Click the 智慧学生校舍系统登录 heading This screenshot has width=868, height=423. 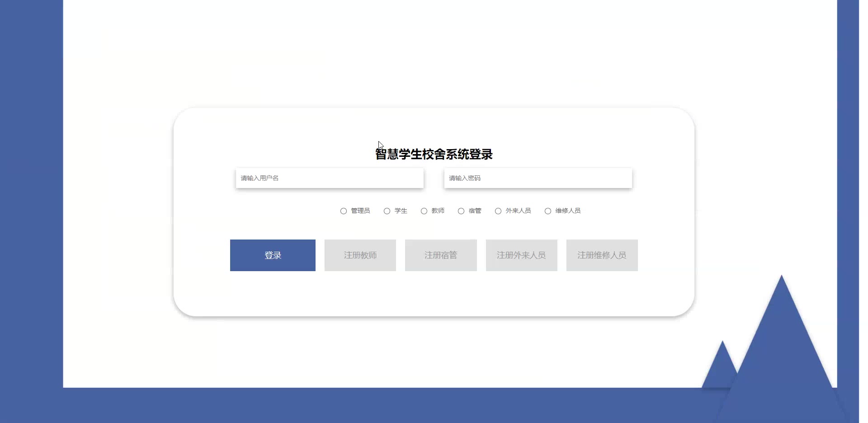[x=434, y=154]
